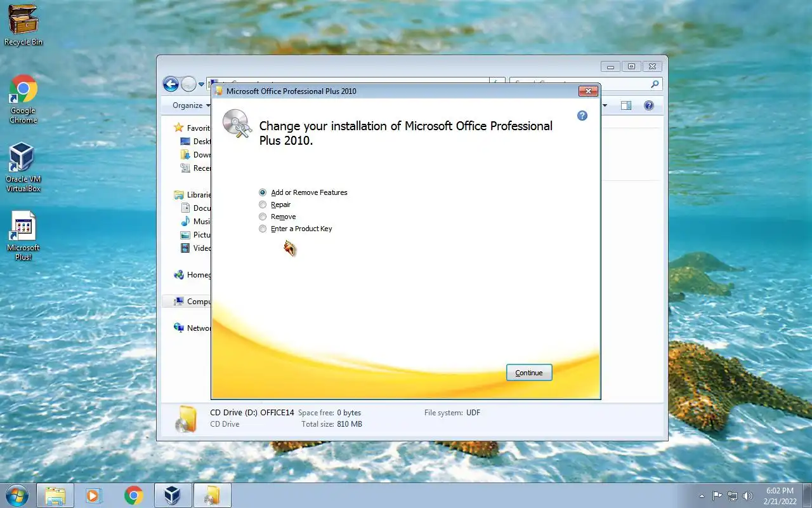The image size is (812, 508).
Task: Click Oracle VM VirtualBox desktop shortcut
Action: click(x=23, y=167)
